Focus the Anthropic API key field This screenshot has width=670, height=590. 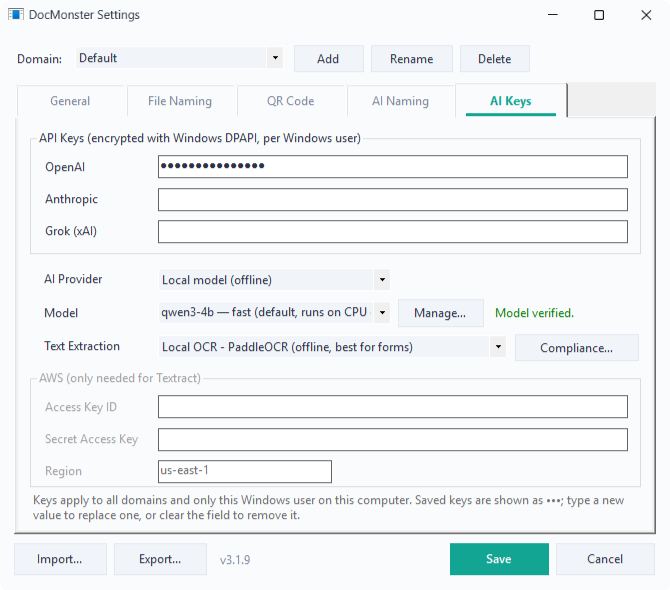point(393,200)
